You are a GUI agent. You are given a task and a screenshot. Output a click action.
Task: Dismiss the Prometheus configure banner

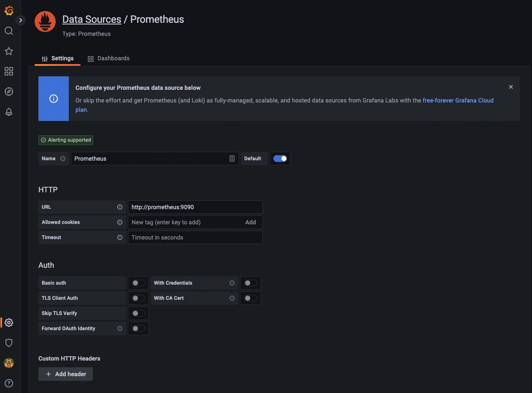[x=511, y=87]
